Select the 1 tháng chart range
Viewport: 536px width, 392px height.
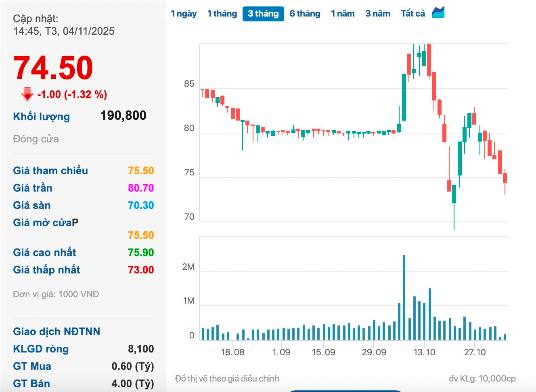(222, 14)
